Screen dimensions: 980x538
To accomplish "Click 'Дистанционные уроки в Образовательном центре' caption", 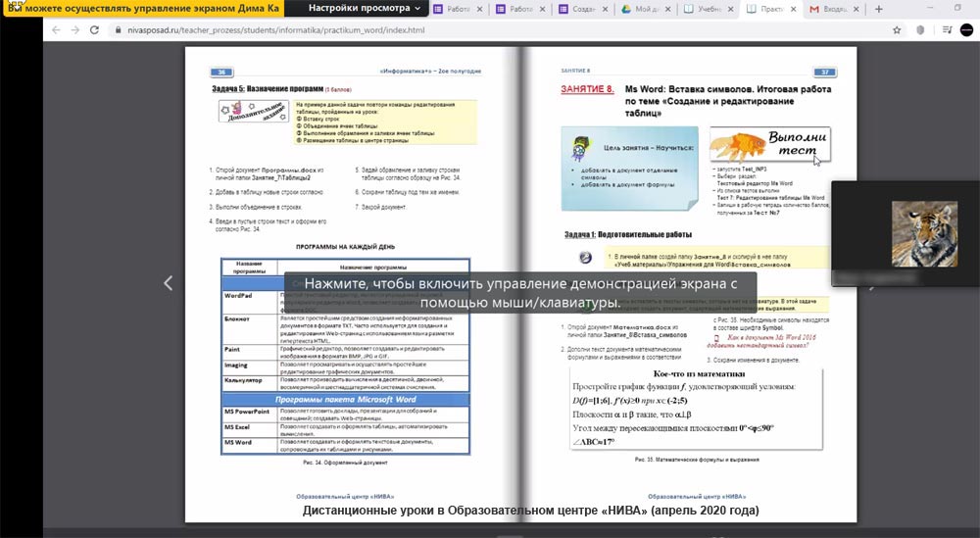I will pos(530,511).
